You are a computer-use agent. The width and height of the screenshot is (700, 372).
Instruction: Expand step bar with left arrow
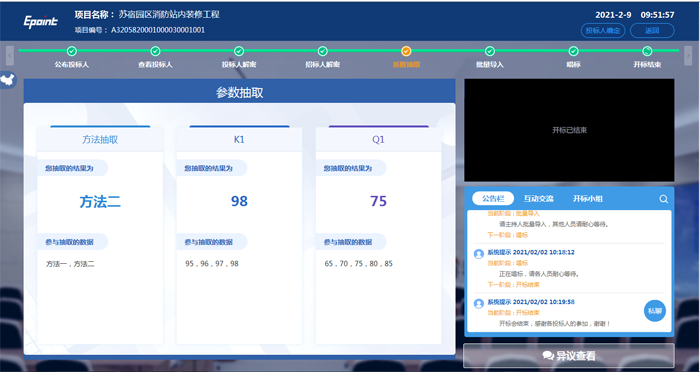(10, 55)
